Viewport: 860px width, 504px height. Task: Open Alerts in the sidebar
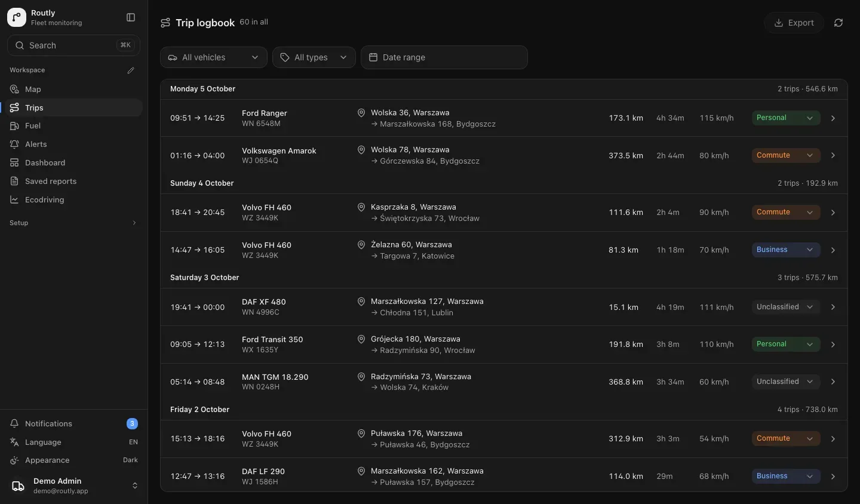pyautogui.click(x=74, y=145)
